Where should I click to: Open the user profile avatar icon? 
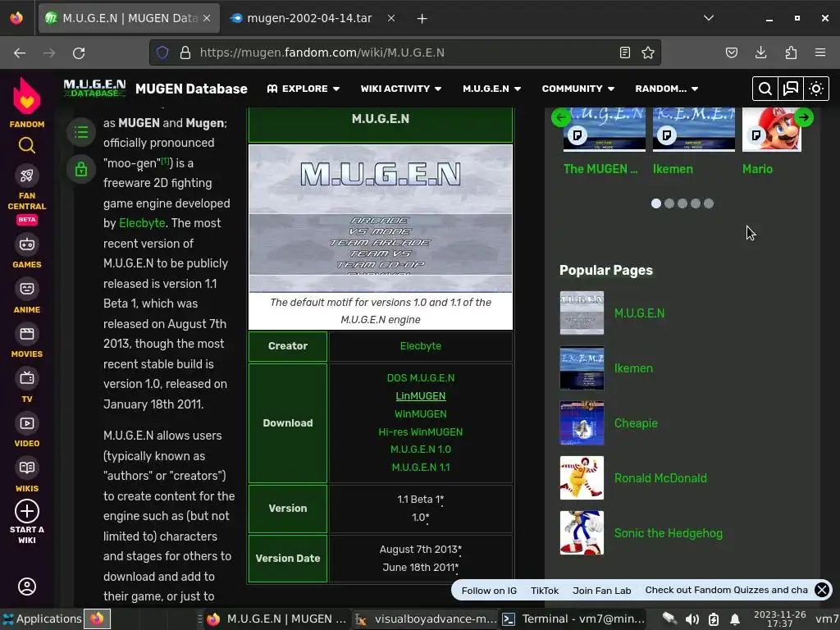[x=27, y=586]
